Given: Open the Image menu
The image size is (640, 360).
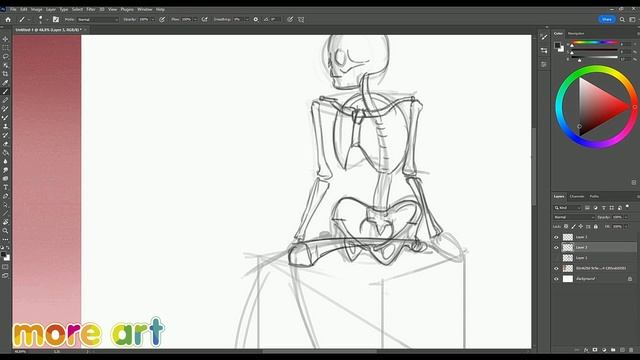Looking at the screenshot, I should [36, 9].
